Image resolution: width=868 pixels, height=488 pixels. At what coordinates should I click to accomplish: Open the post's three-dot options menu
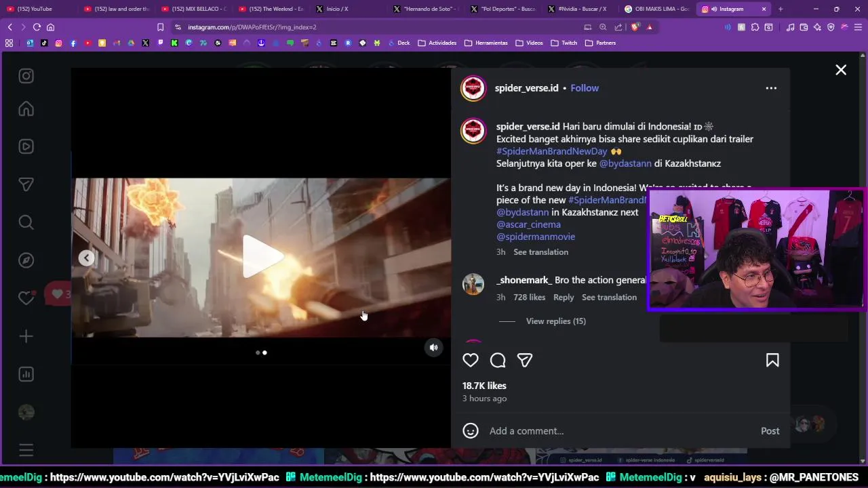(771, 88)
